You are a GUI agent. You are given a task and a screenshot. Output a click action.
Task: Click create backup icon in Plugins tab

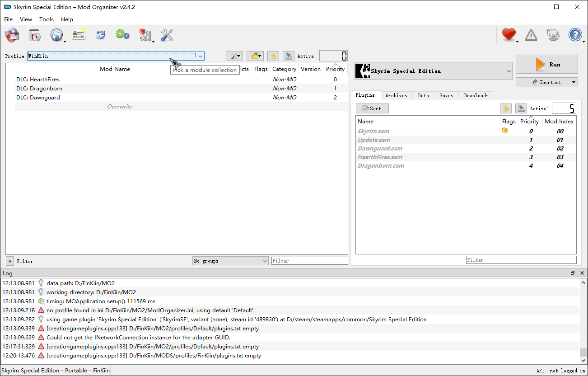(521, 108)
